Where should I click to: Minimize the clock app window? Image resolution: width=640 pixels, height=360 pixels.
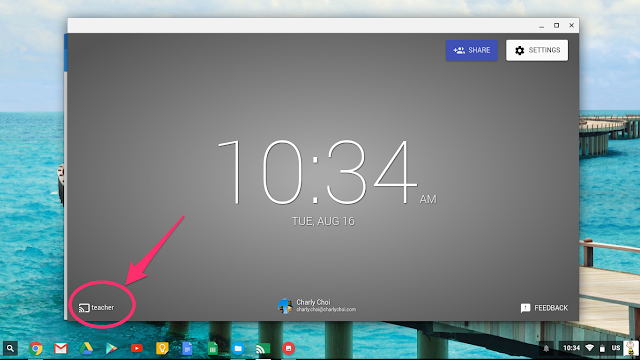(542, 26)
